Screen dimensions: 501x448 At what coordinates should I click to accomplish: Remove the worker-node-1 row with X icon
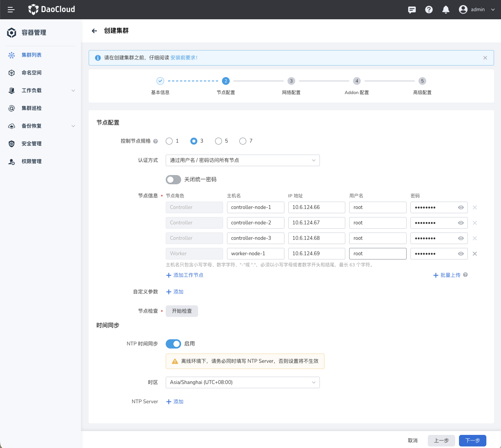pyautogui.click(x=475, y=254)
